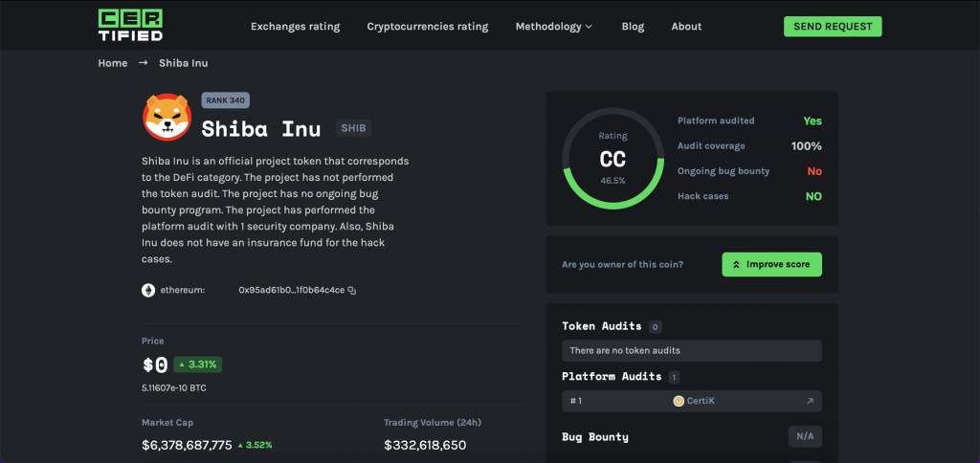
Task: Click the Bug Bounty N/A badge
Action: click(805, 437)
